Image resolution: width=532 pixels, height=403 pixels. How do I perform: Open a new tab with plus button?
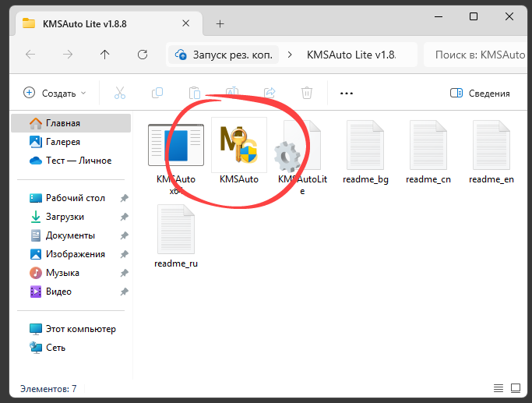click(x=220, y=23)
